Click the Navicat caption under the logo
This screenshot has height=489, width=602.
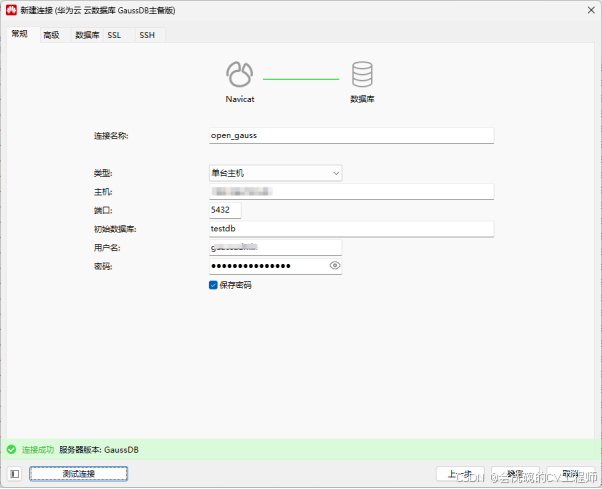[240, 99]
